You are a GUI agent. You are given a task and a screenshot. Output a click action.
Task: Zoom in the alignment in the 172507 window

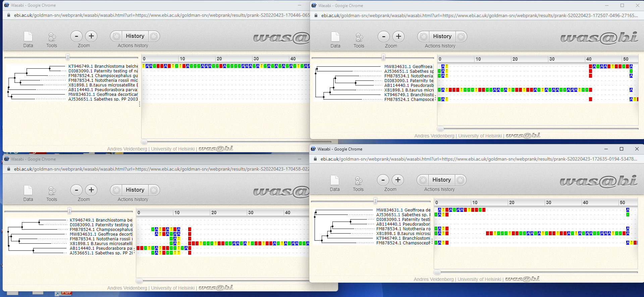pyautogui.click(x=398, y=37)
